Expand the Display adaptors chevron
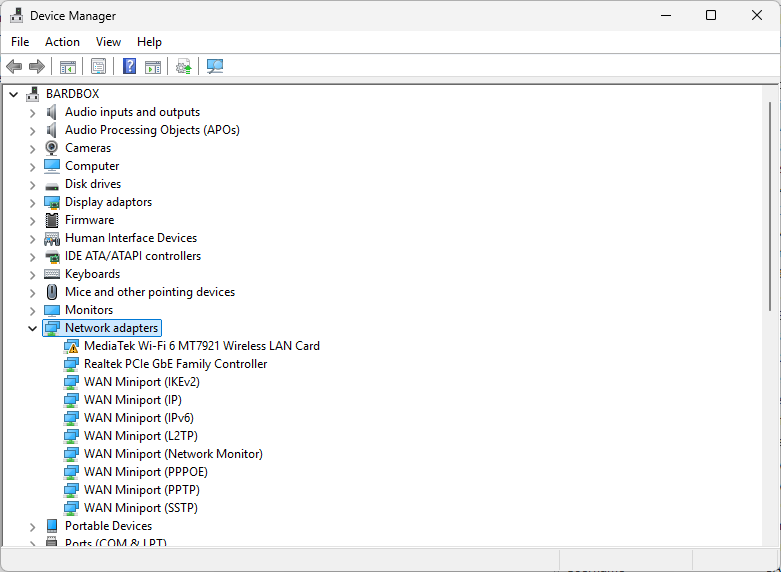 (x=32, y=202)
